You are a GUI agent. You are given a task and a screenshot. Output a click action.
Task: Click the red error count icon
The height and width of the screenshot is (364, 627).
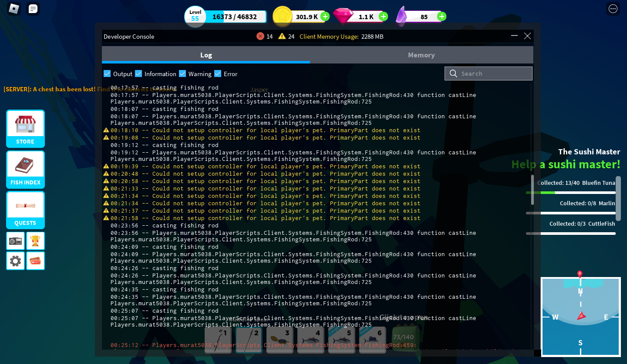260,36
